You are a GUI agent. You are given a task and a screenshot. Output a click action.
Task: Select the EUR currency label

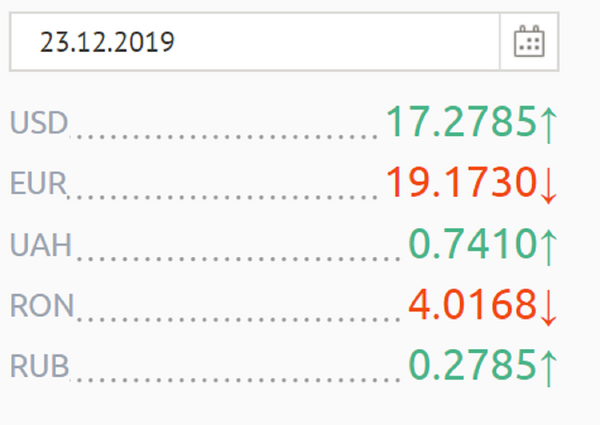[38, 183]
